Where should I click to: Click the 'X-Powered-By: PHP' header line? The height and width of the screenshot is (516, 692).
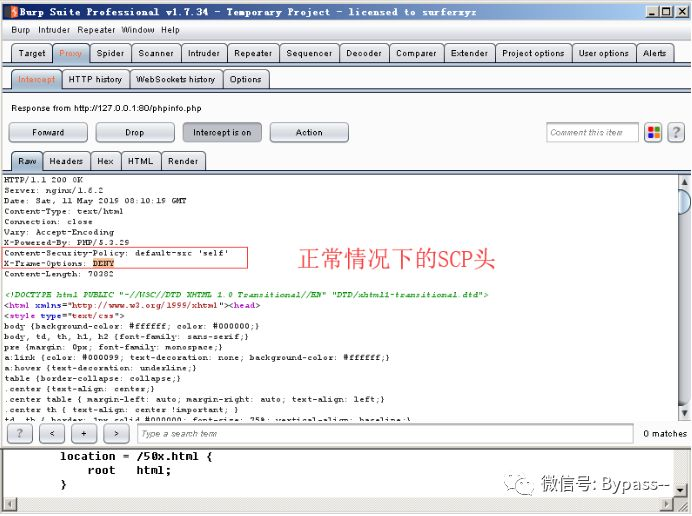[66, 242]
